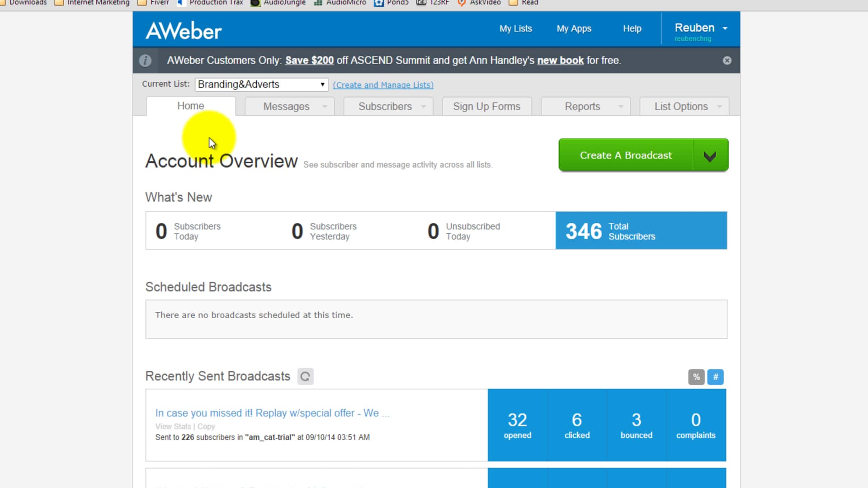868x488 pixels.
Task: Open the 'In case you missed it!' broadcast
Action: tap(272, 413)
